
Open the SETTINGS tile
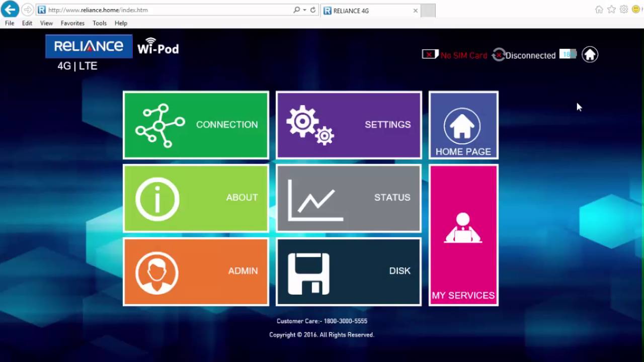349,125
